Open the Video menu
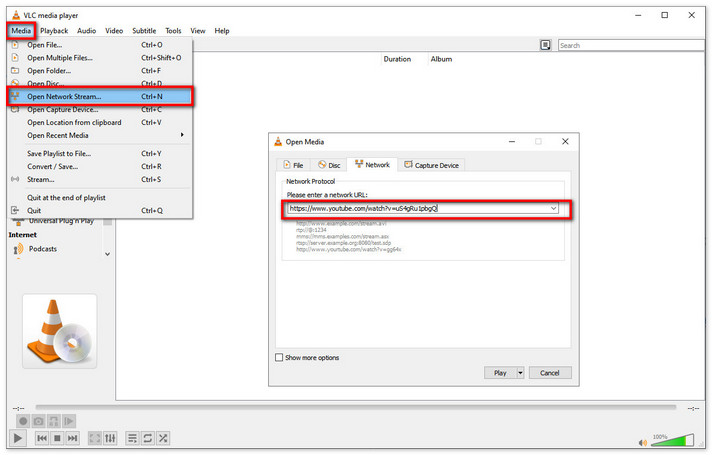 click(114, 31)
